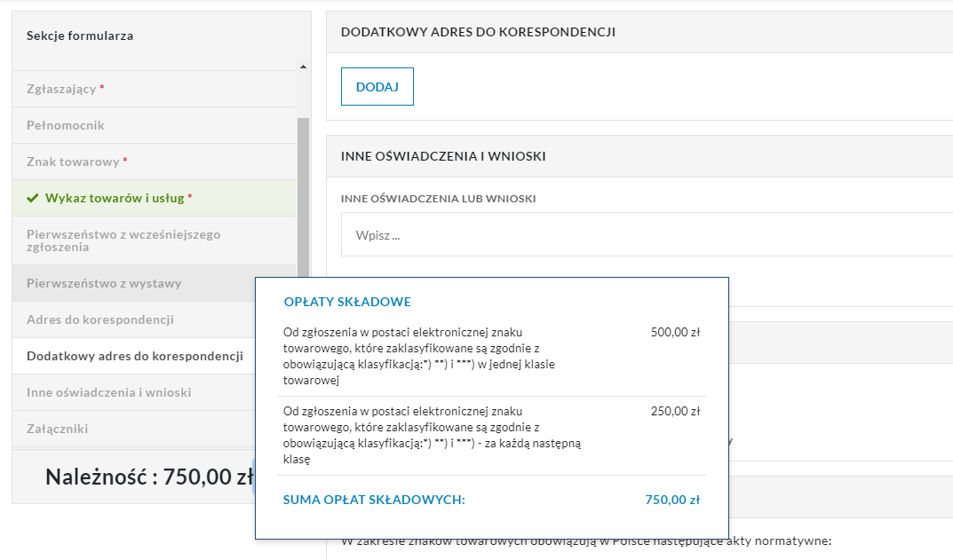953x560 pixels.
Task: Go to Adres do korespondencji section
Action: coord(100,319)
